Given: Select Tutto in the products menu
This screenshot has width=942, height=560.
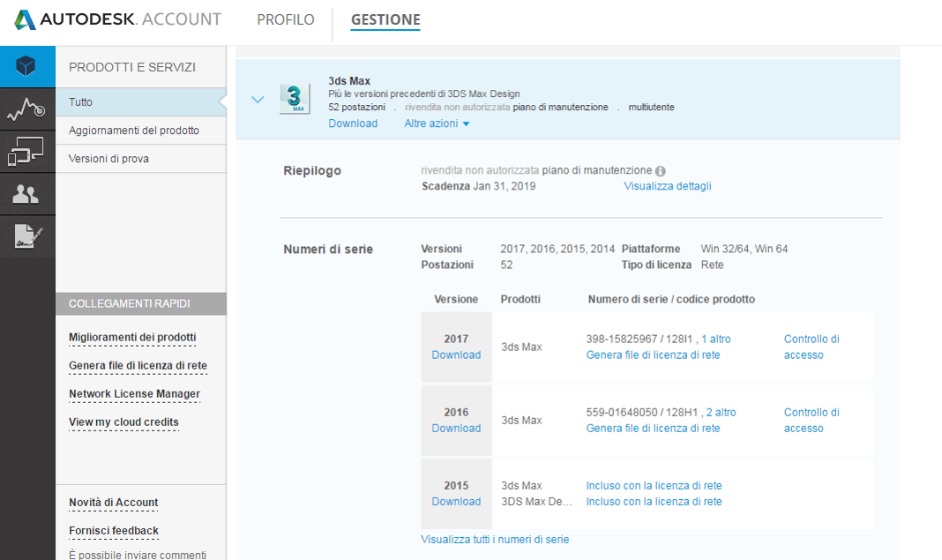Looking at the screenshot, I should click(x=141, y=102).
